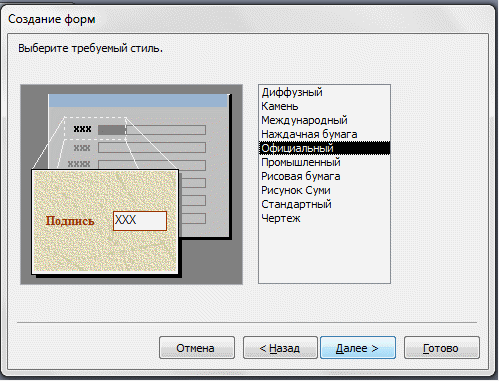
Task: Finish the wizard with Готово
Action: [442, 348]
